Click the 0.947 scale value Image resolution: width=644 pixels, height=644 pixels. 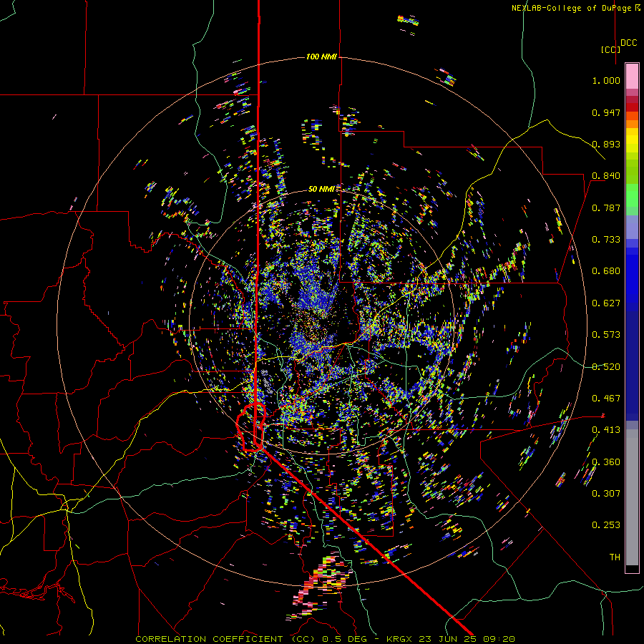pyautogui.click(x=606, y=112)
